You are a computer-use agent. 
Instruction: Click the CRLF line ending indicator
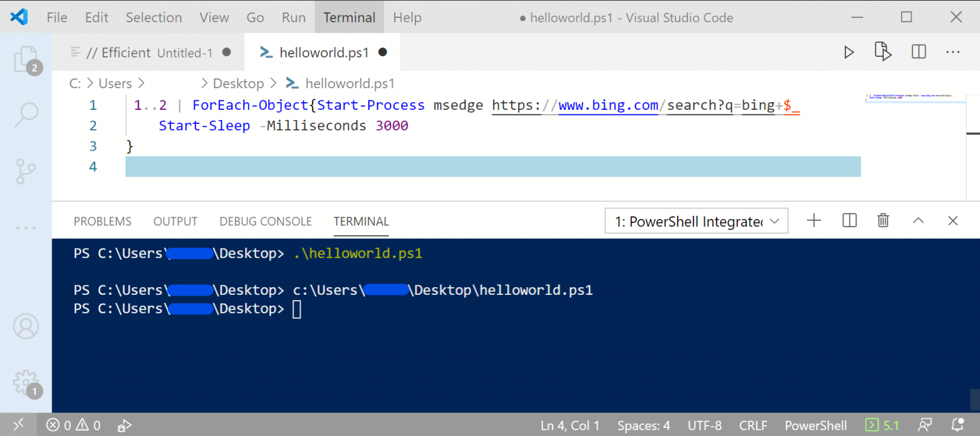click(x=753, y=425)
